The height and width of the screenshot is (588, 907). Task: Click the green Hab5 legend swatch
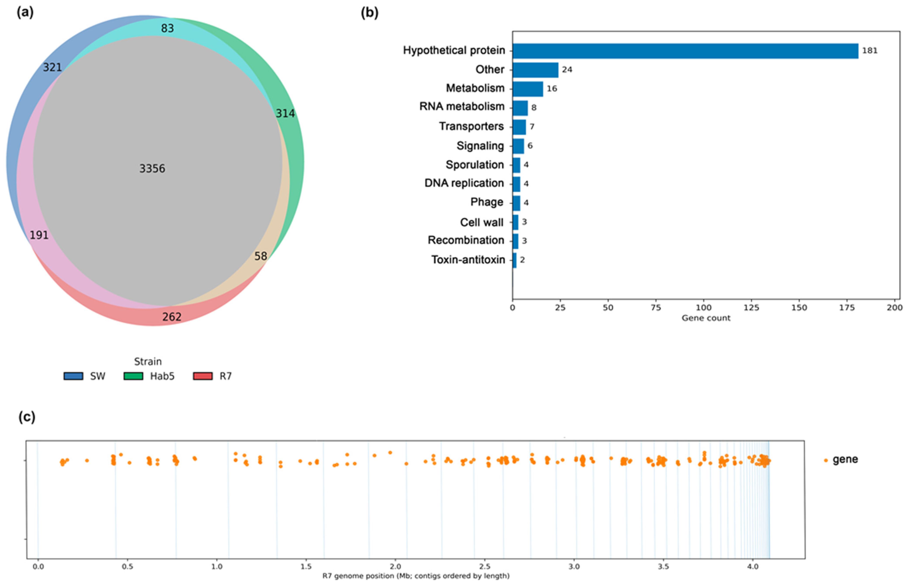[133, 376]
